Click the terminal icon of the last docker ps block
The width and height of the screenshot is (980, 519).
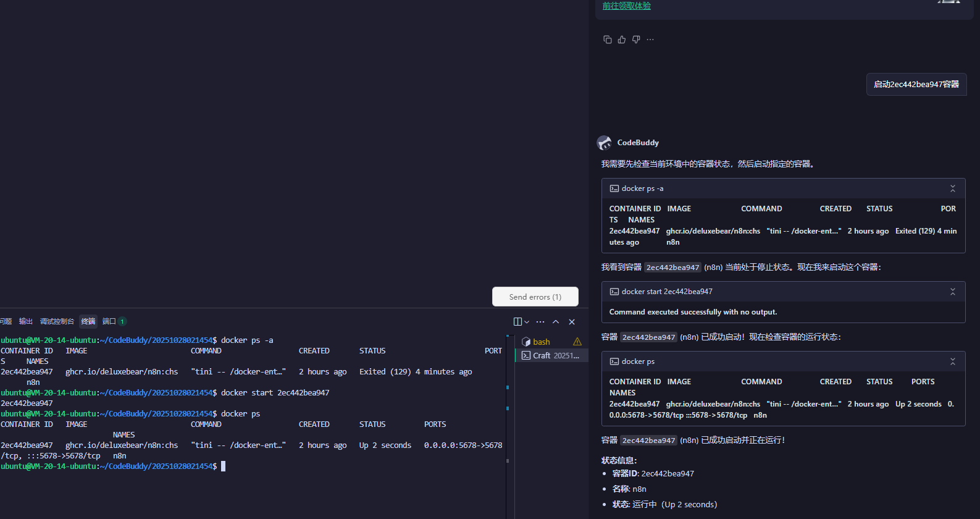(x=614, y=361)
